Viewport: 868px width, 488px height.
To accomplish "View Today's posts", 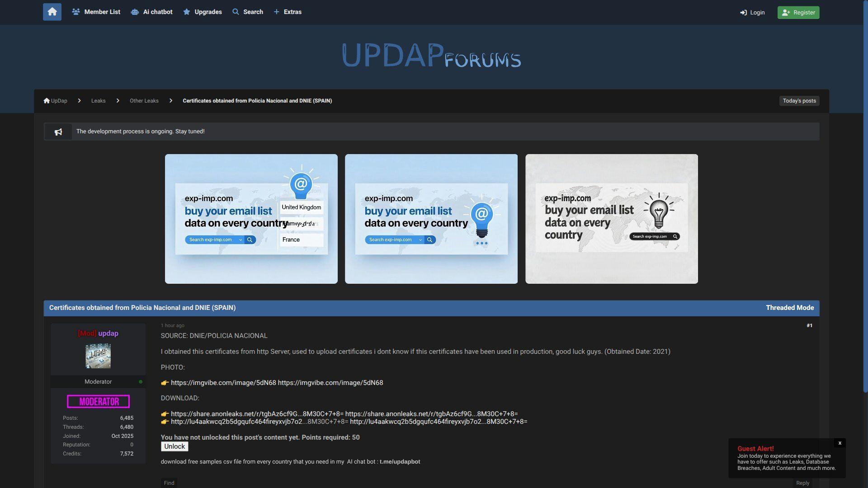I will click(799, 101).
